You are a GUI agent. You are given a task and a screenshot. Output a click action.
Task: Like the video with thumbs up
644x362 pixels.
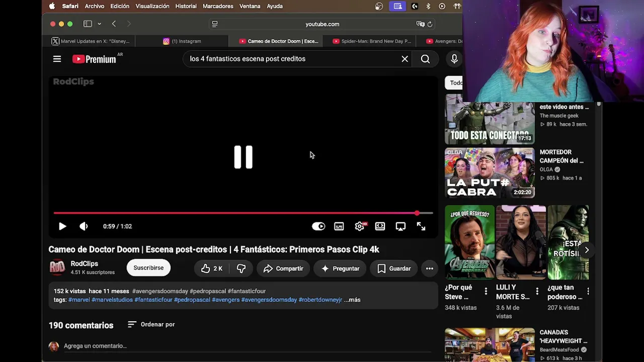212,268
